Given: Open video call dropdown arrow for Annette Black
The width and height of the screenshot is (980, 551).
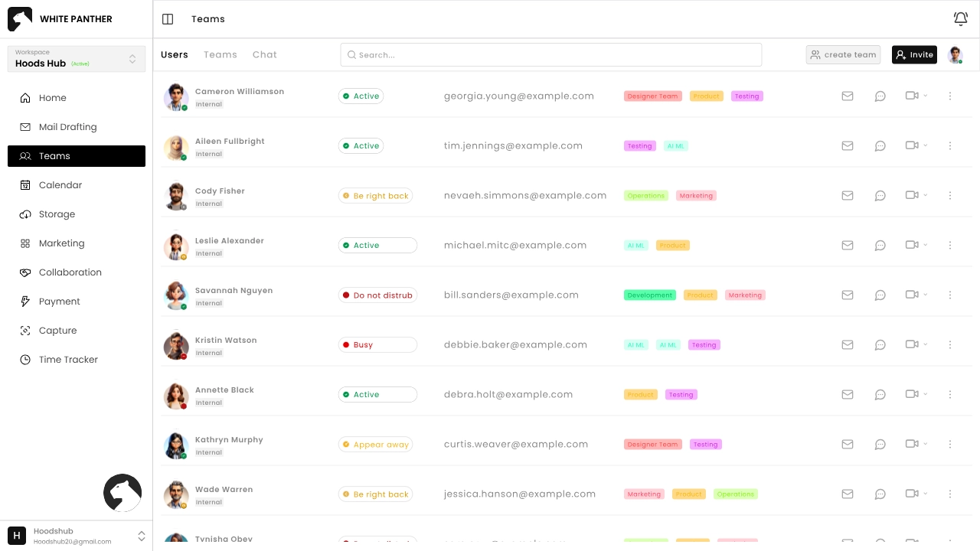Looking at the screenshot, I should [926, 395].
